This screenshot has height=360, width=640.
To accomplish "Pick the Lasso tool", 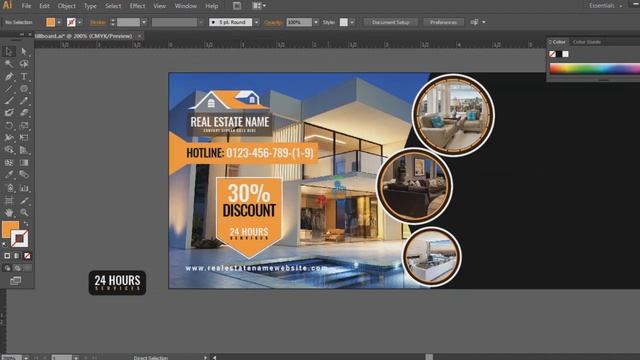I will tap(24, 64).
